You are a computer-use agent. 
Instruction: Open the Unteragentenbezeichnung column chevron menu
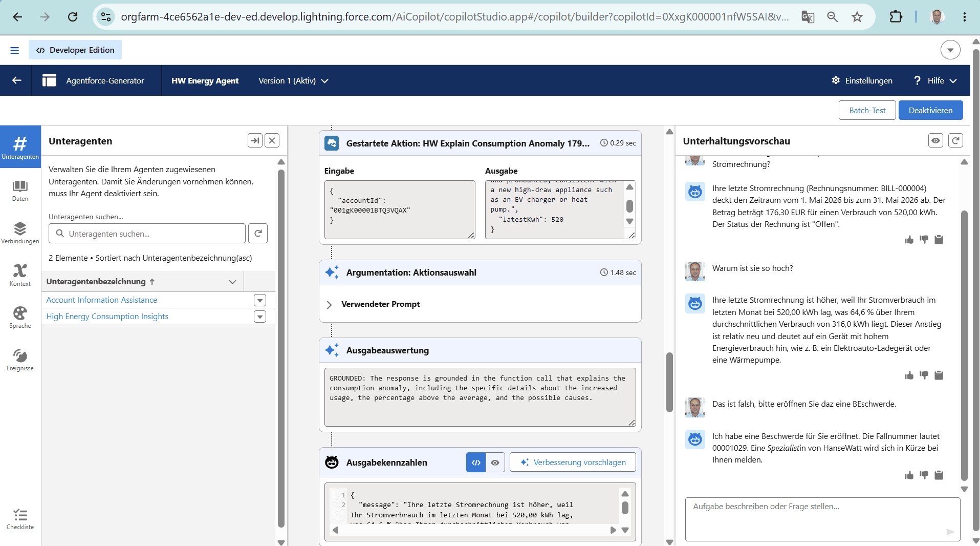233,282
